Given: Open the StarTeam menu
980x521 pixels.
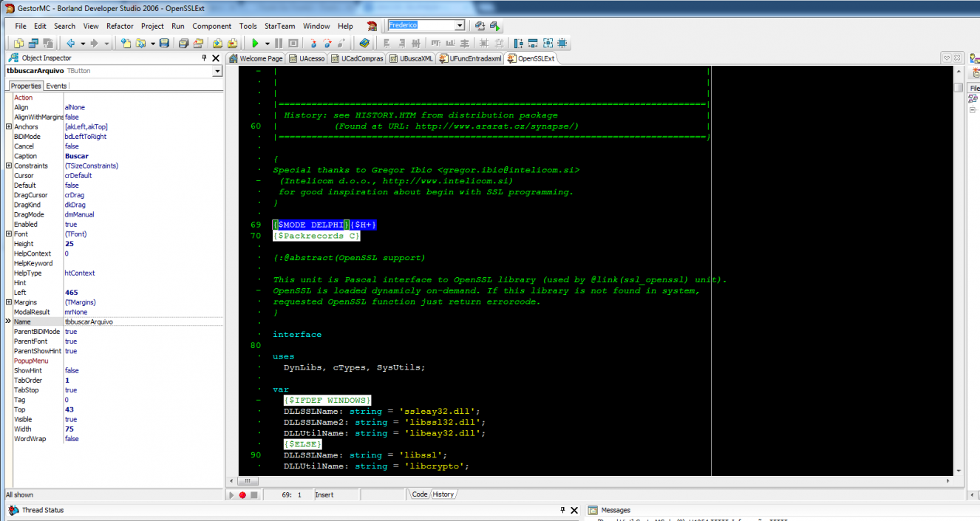Looking at the screenshot, I should [279, 26].
